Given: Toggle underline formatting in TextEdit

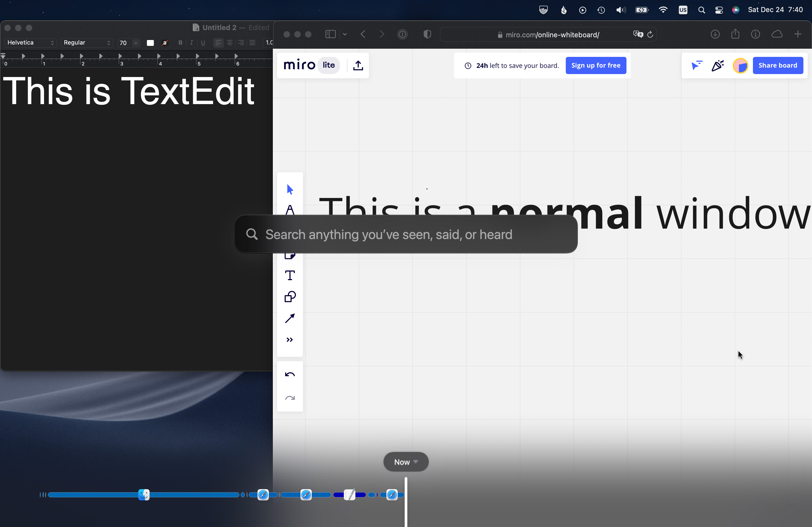Looking at the screenshot, I should pos(203,43).
